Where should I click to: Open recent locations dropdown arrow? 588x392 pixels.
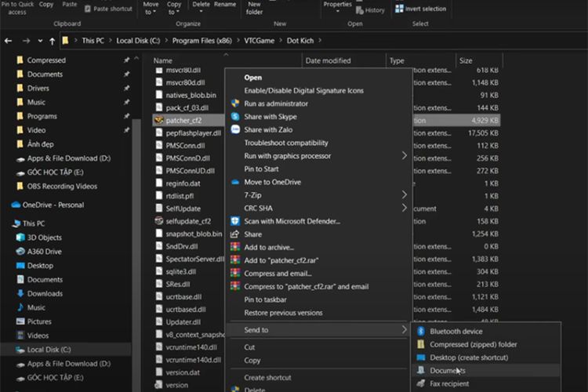point(40,41)
